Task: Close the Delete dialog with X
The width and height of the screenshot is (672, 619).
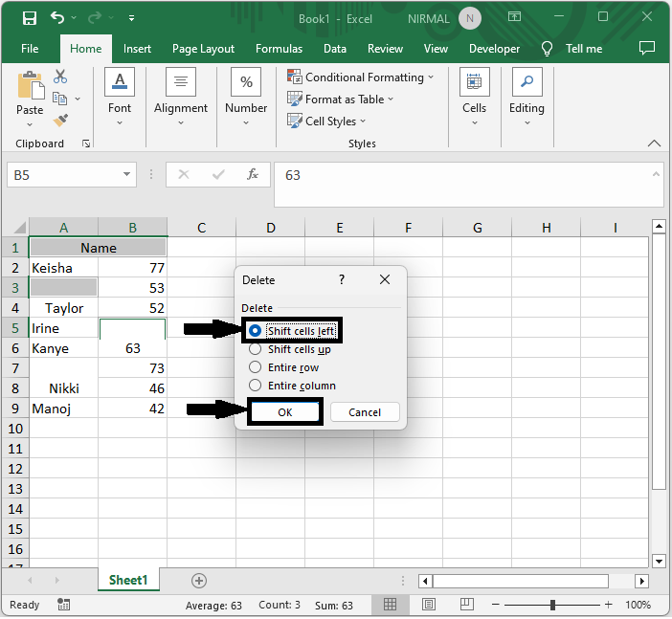Action: (385, 279)
